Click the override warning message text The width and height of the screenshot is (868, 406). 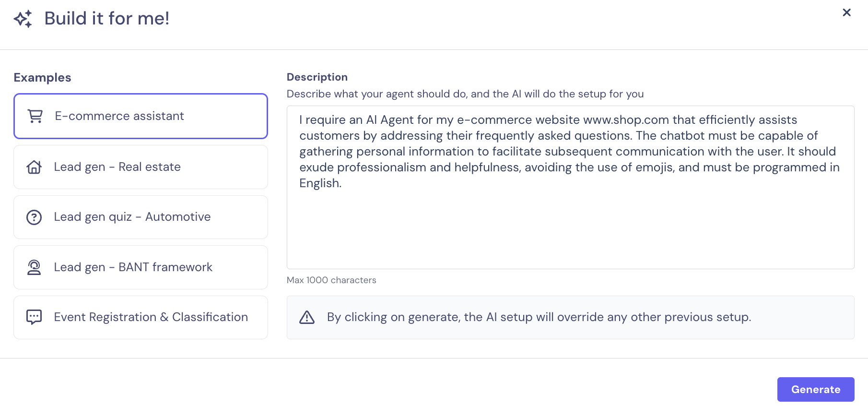pos(539,317)
